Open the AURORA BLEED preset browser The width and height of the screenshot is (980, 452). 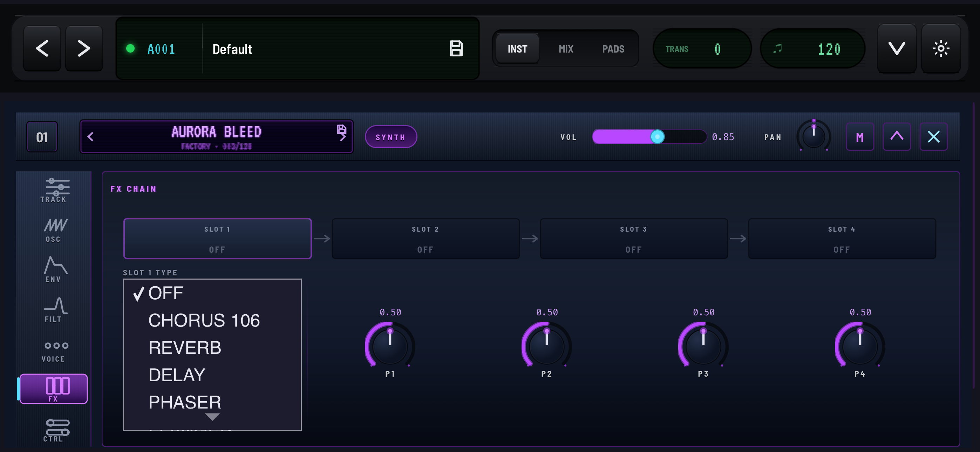(216, 137)
